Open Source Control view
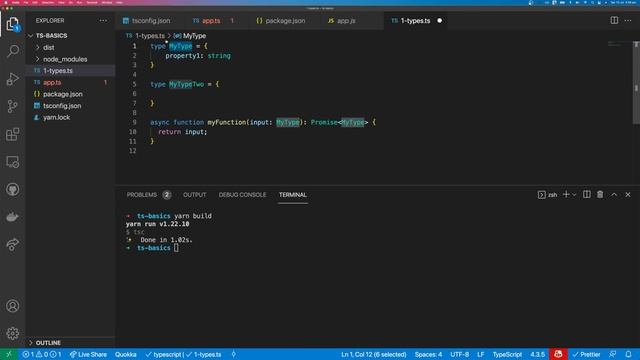This screenshot has width=640, height=360. click(13, 106)
